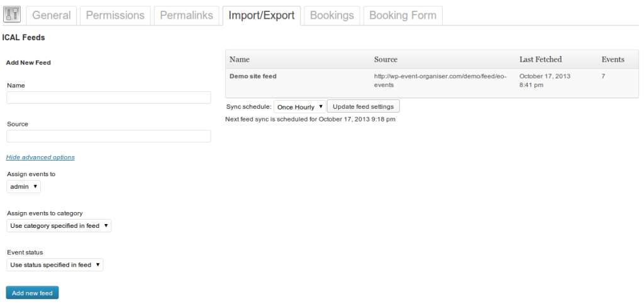Click into the feed Source input field
644x304 pixels.
(109, 137)
